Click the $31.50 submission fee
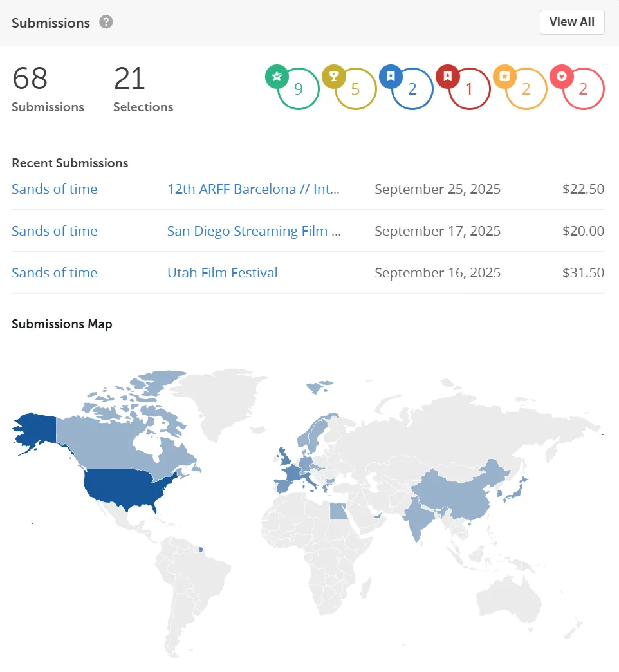 (x=583, y=272)
